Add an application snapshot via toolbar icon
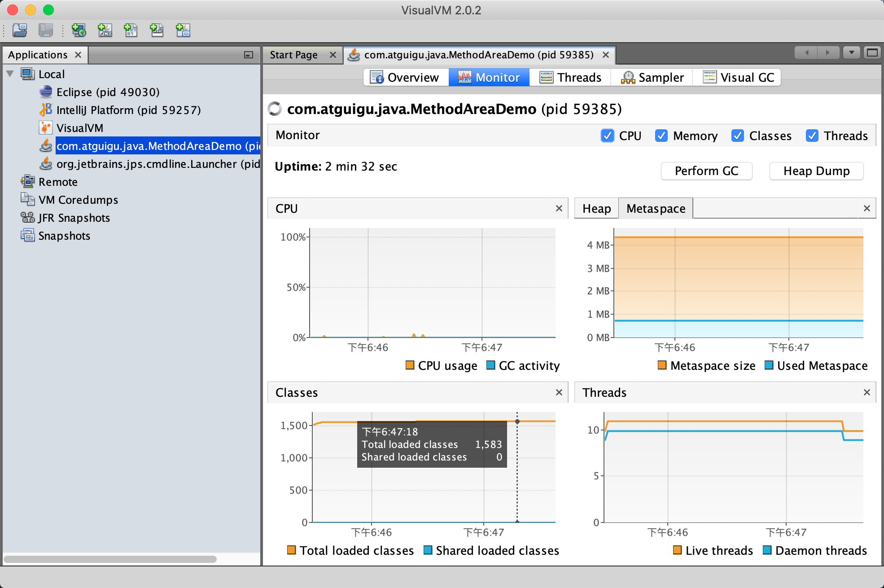Screen dimensions: 884x588 (x=183, y=31)
